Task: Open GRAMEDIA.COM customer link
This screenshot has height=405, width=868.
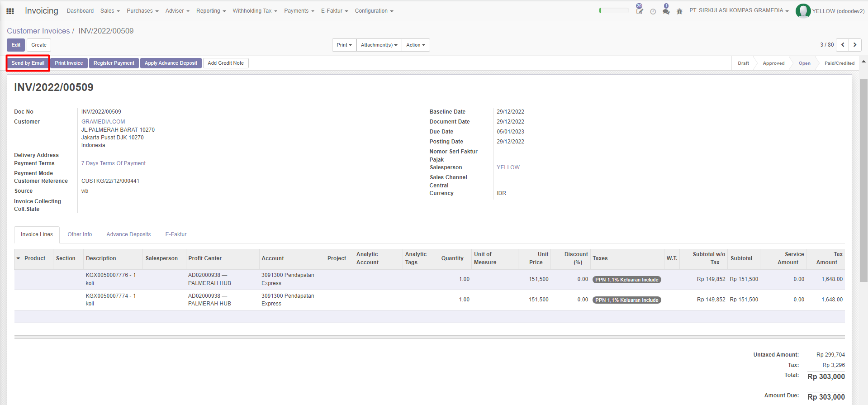Action: point(103,122)
